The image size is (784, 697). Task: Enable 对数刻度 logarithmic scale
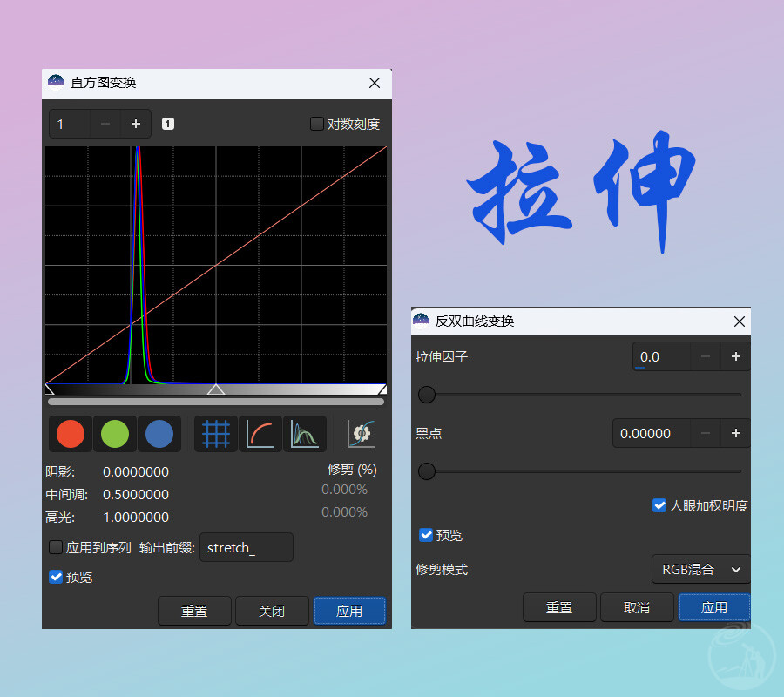(317, 124)
